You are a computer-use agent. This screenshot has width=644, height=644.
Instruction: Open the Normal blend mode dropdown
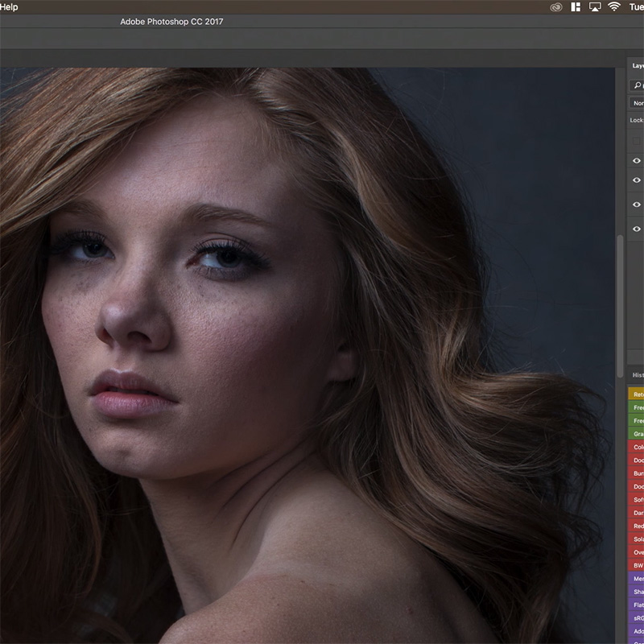pyautogui.click(x=638, y=102)
